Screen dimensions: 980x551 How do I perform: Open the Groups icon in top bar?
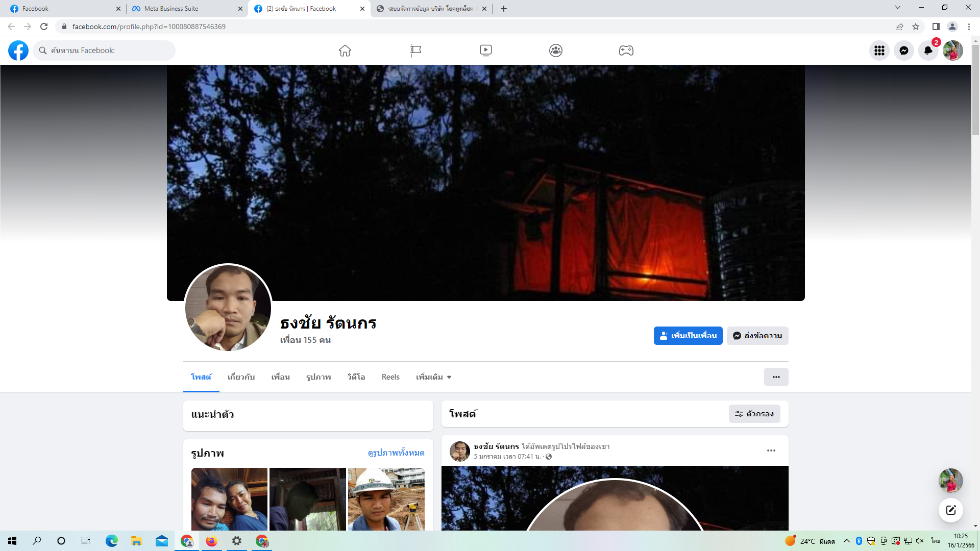tap(555, 51)
